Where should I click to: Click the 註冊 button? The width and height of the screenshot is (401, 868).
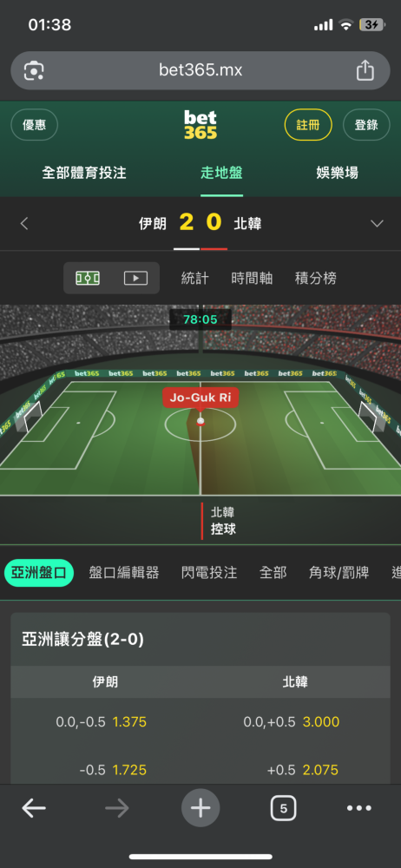tap(308, 124)
